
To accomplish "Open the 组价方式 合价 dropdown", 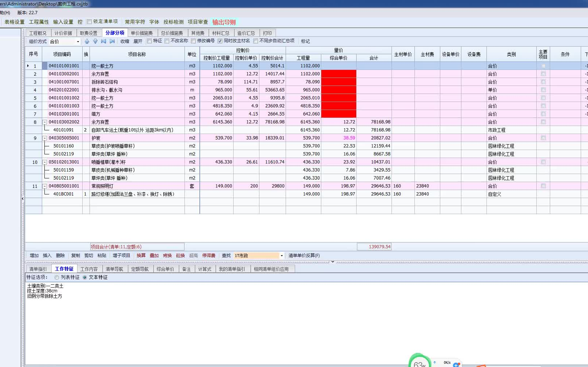I will tap(78, 42).
